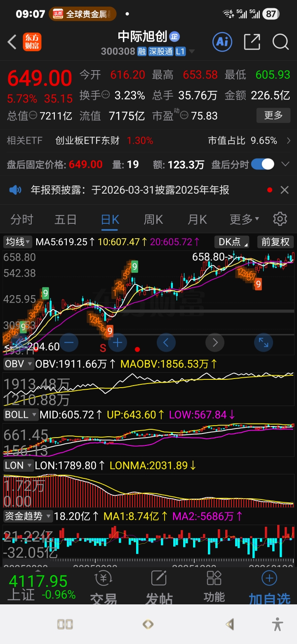Tap the LONMA:2031.89 value

pos(153,466)
